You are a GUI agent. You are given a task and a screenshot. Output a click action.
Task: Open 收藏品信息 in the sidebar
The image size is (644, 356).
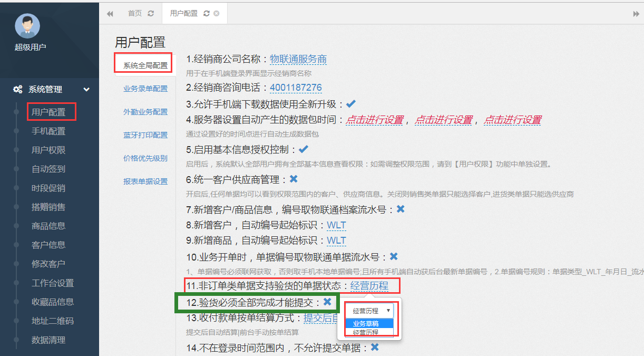pyautogui.click(x=53, y=302)
